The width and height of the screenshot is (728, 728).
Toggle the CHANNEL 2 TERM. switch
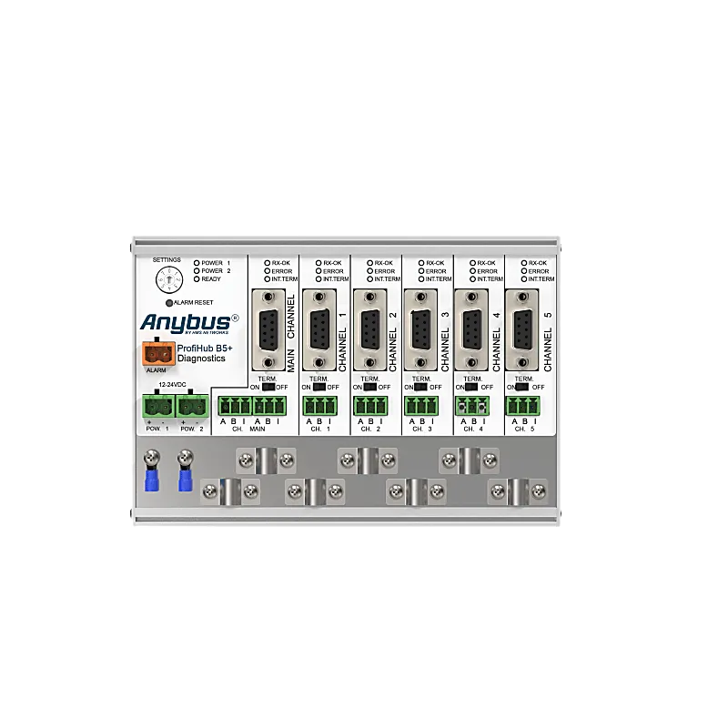[370, 388]
